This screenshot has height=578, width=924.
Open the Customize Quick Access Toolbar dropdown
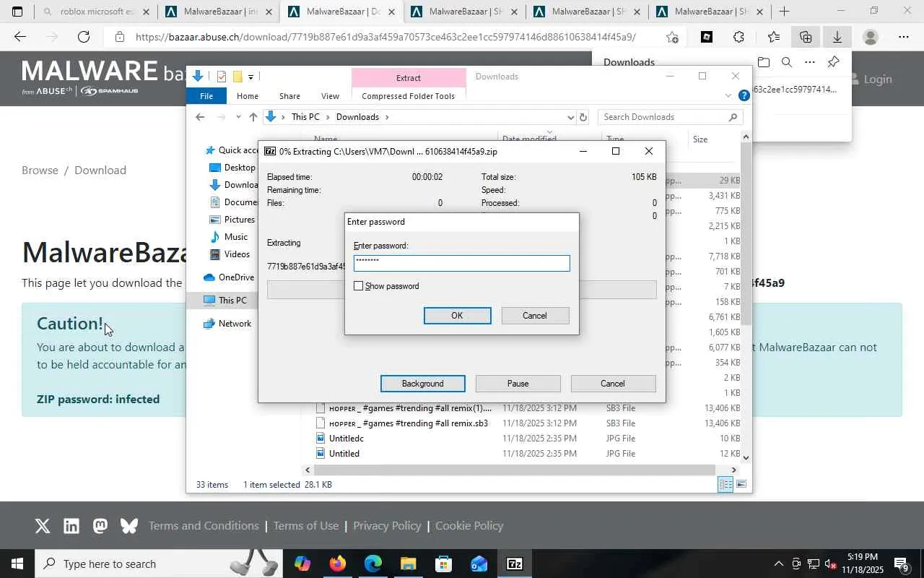point(250,77)
